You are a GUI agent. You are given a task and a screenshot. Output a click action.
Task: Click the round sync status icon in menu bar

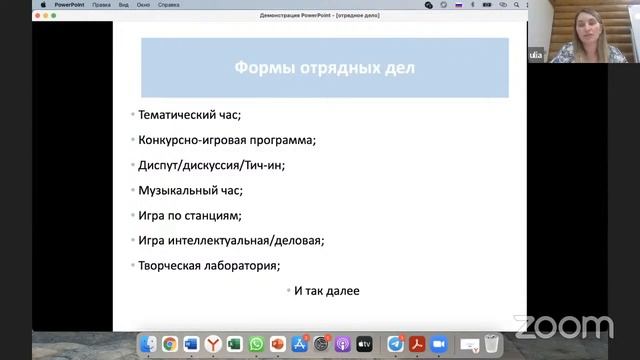click(444, 5)
